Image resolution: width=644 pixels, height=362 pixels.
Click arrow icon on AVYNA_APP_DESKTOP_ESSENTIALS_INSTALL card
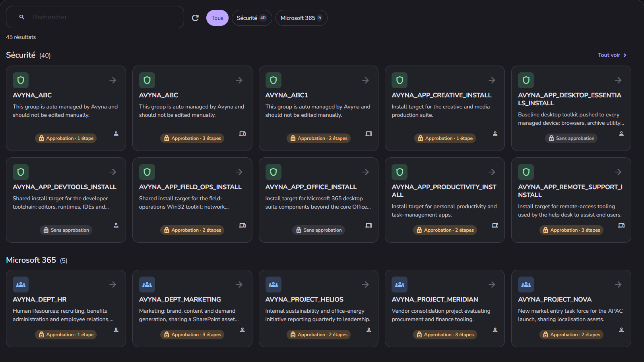tap(618, 80)
